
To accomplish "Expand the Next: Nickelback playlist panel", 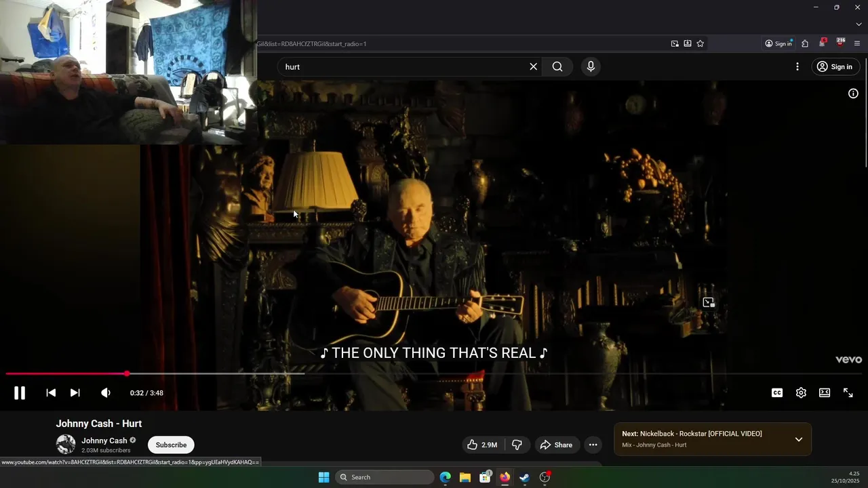I will (x=799, y=439).
